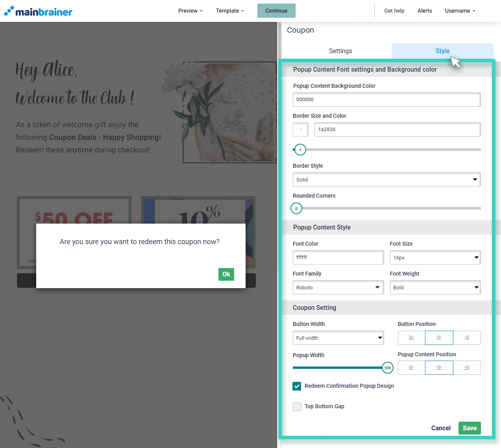Expand the Font Size dropdown
This screenshot has width=501, height=448.
coord(435,258)
